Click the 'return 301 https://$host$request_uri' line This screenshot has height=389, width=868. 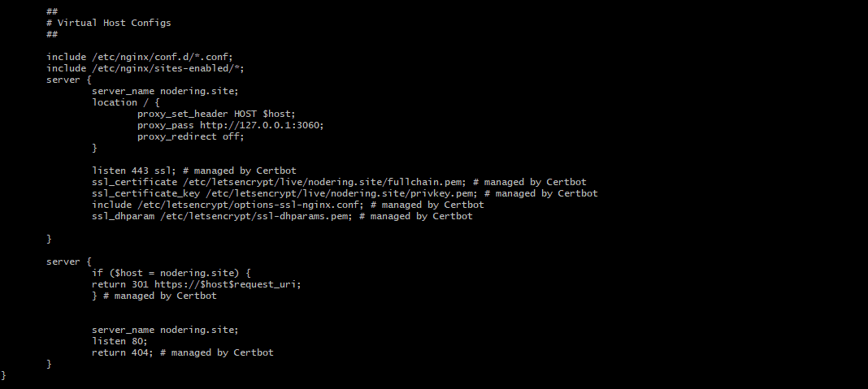(x=197, y=284)
